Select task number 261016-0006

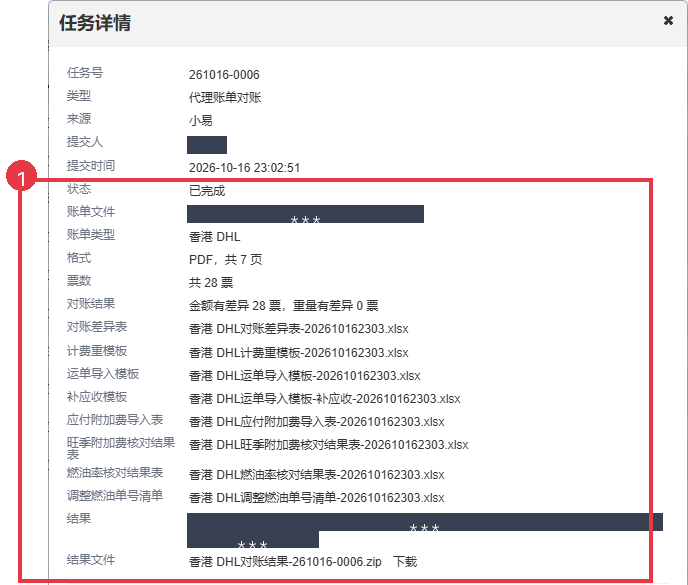coord(224,75)
